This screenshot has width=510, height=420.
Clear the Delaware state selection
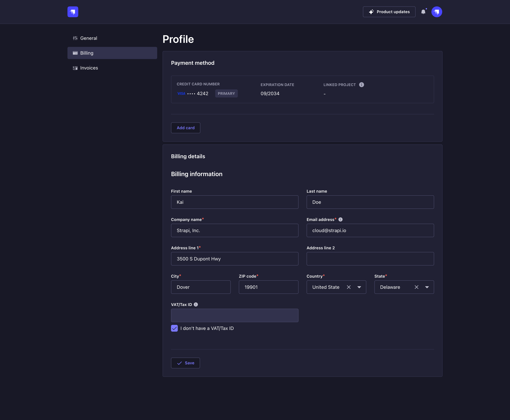click(x=417, y=287)
